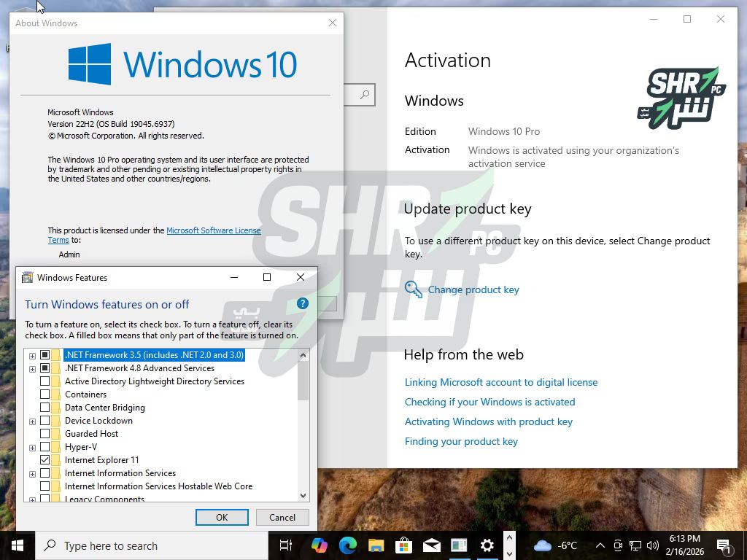Screen dimensions: 747x560
Task: Enable the Data Center Bridging checkbox
Action: (44, 407)
